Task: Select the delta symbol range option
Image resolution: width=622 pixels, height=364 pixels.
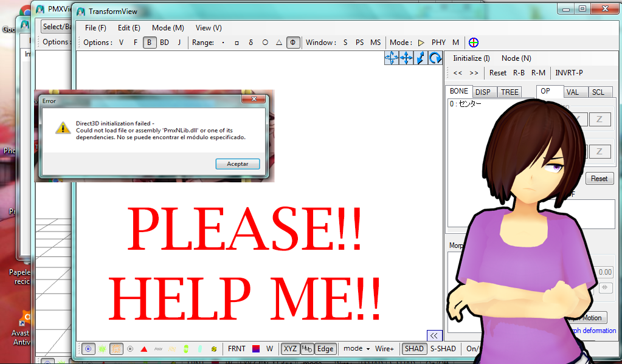Action: tap(251, 43)
